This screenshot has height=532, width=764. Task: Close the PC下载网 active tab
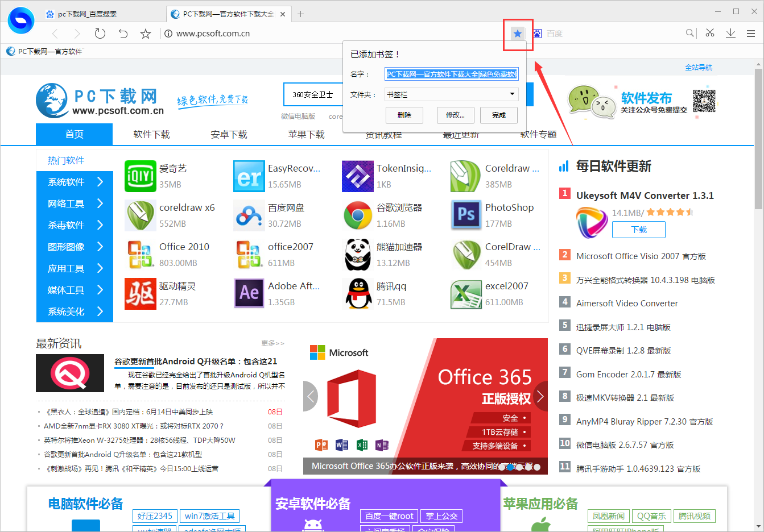click(x=283, y=14)
